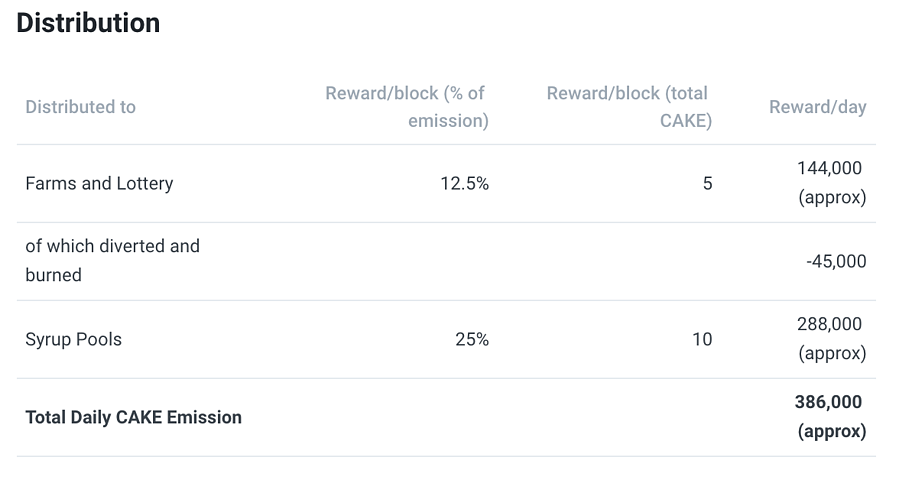Click the 'Distributed to' column header
This screenshot has width=899, height=480.
click(80, 107)
